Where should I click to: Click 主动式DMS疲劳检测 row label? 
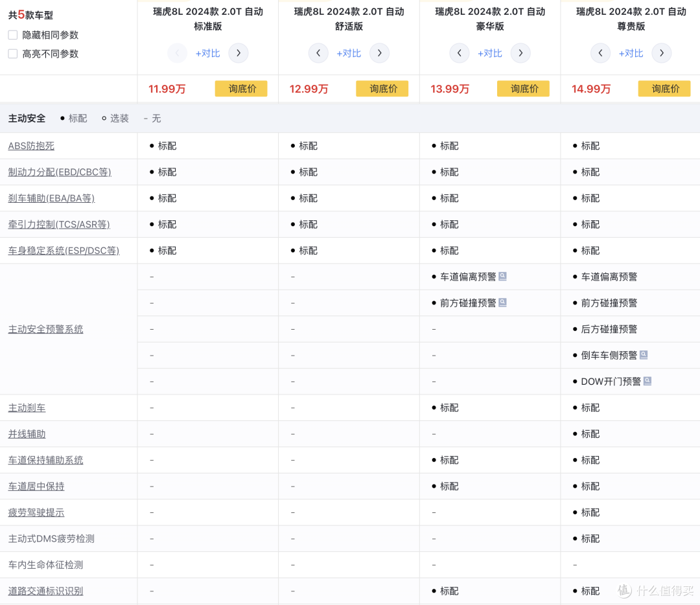coord(51,539)
